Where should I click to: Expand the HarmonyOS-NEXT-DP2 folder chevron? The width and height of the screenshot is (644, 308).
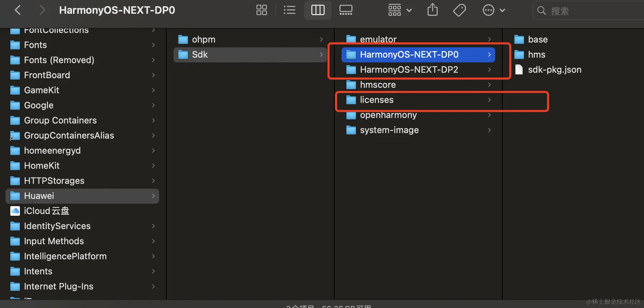click(x=489, y=70)
